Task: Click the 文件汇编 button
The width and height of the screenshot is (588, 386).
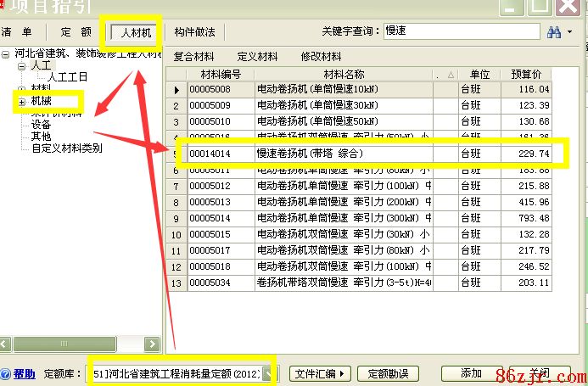Action: pos(321,373)
